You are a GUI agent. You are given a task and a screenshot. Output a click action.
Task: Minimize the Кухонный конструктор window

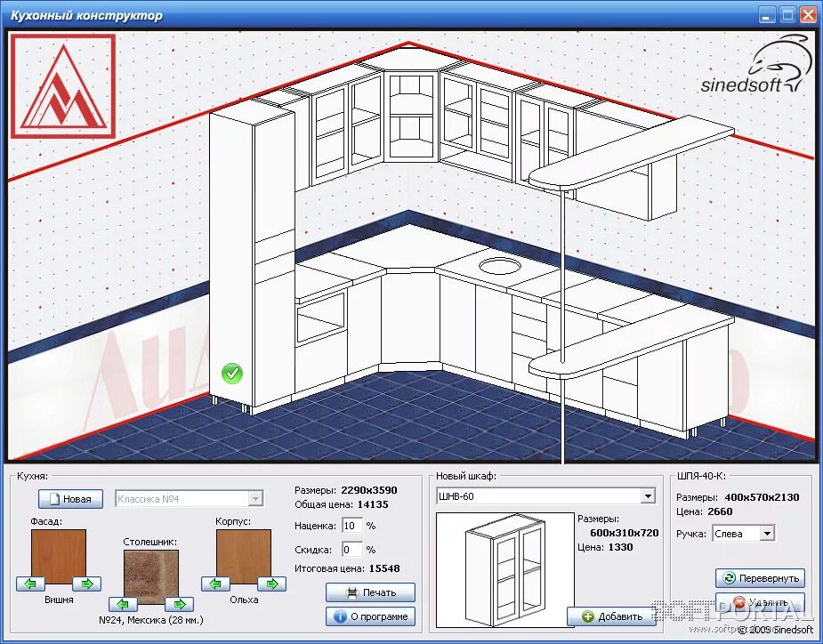coord(767,15)
